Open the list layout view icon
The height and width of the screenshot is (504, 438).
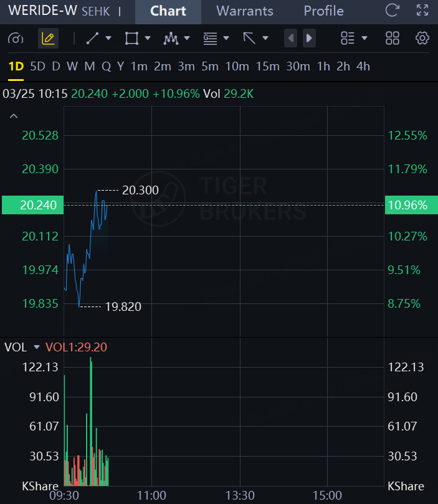348,38
